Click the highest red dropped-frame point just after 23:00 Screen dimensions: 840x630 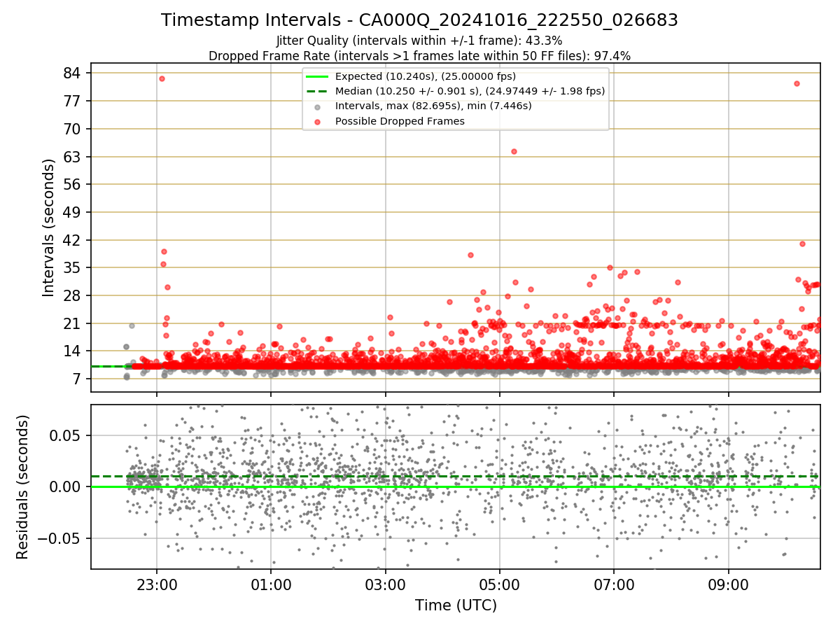(162, 78)
